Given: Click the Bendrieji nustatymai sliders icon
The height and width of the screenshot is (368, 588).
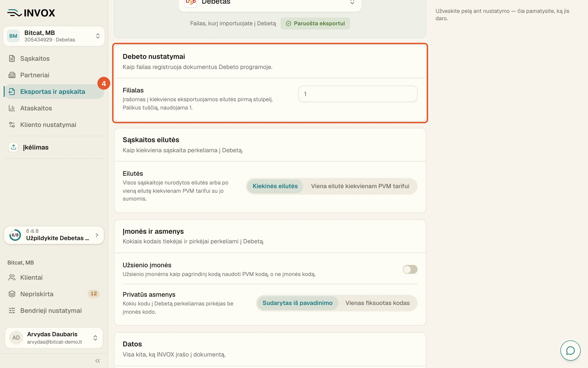Looking at the screenshot, I should (12, 310).
